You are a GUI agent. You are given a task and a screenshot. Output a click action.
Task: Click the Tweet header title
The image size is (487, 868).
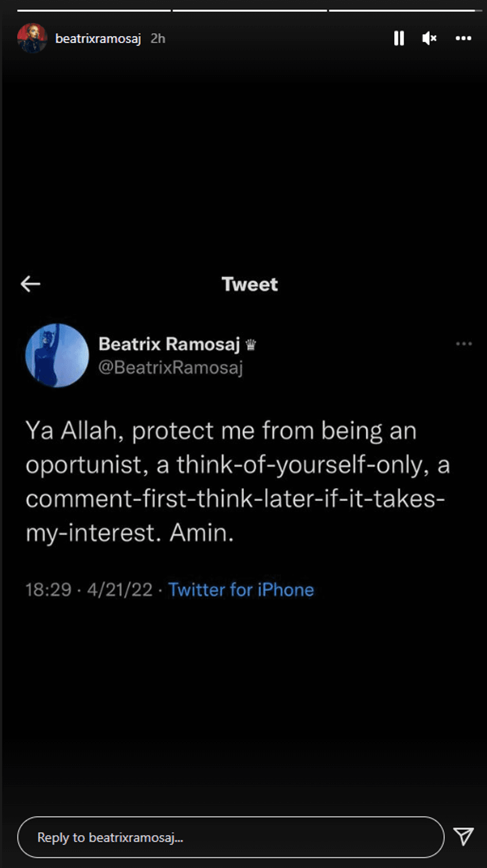249,284
